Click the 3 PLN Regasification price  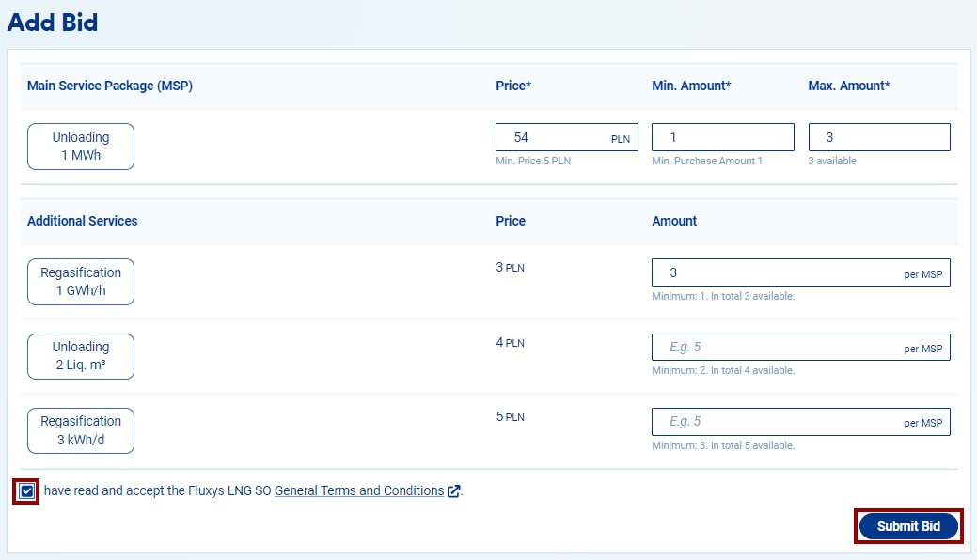pos(510,268)
